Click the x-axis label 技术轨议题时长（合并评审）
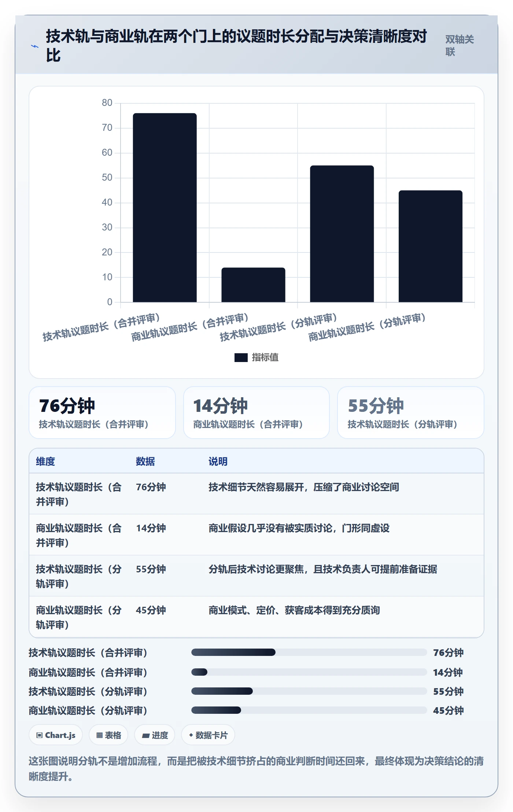Screen dimensions: 513x812 click(101, 327)
